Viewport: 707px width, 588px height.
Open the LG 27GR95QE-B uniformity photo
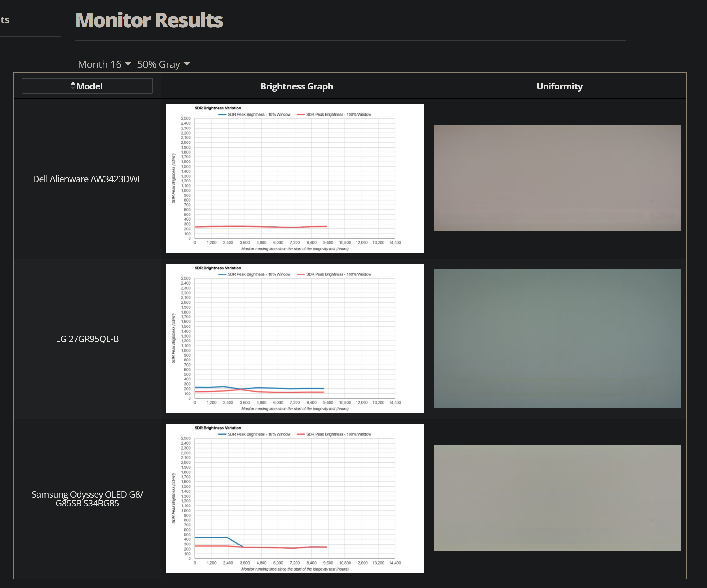[557, 338]
